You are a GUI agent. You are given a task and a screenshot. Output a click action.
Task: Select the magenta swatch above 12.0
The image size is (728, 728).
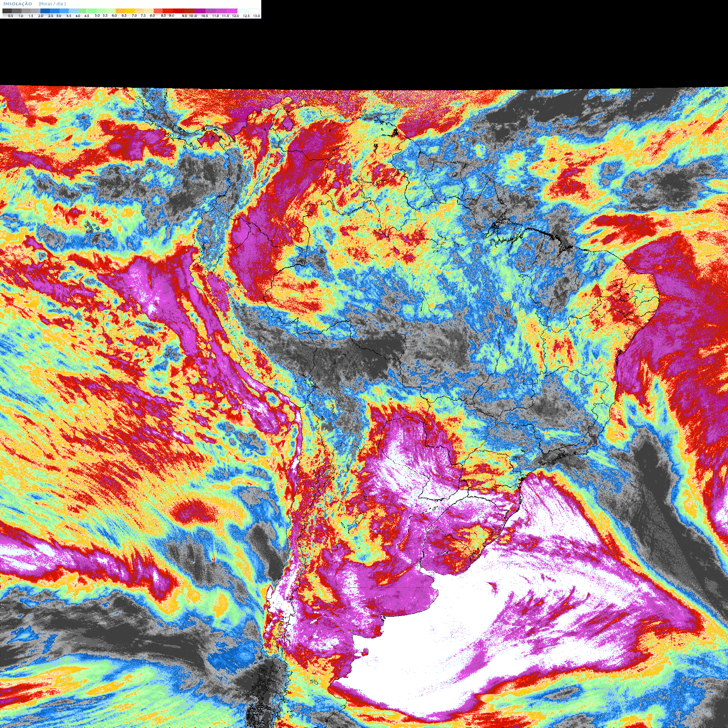coord(232,11)
